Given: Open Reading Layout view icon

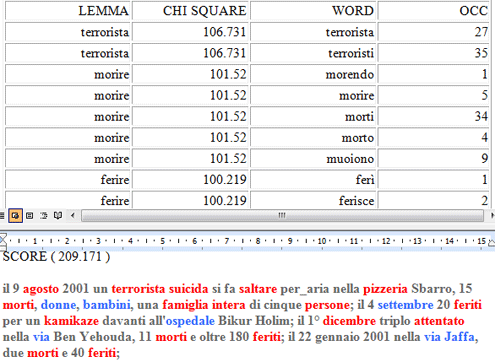Looking at the screenshot, I should (x=58, y=216).
